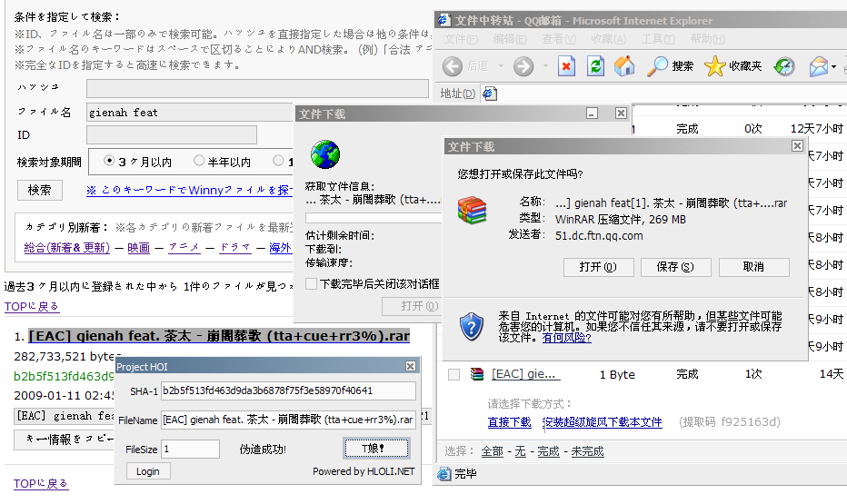Click the 保存(S) button
This screenshot has height=504, width=847.
pyautogui.click(x=676, y=267)
